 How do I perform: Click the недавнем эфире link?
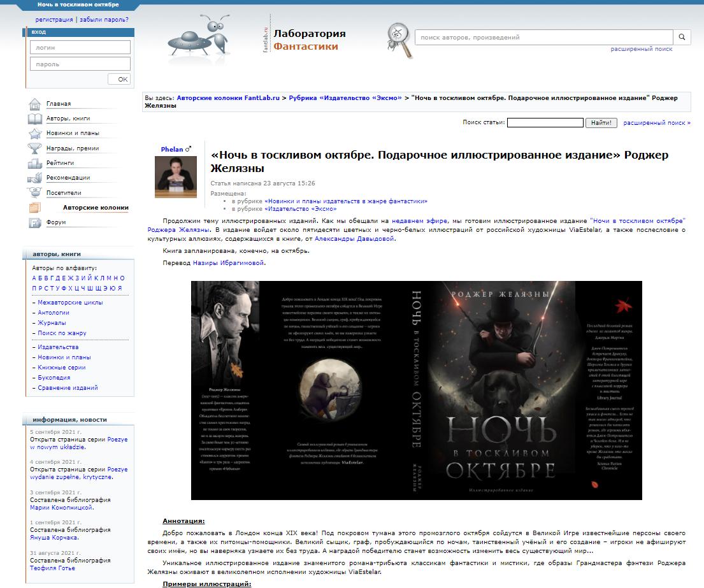point(419,221)
